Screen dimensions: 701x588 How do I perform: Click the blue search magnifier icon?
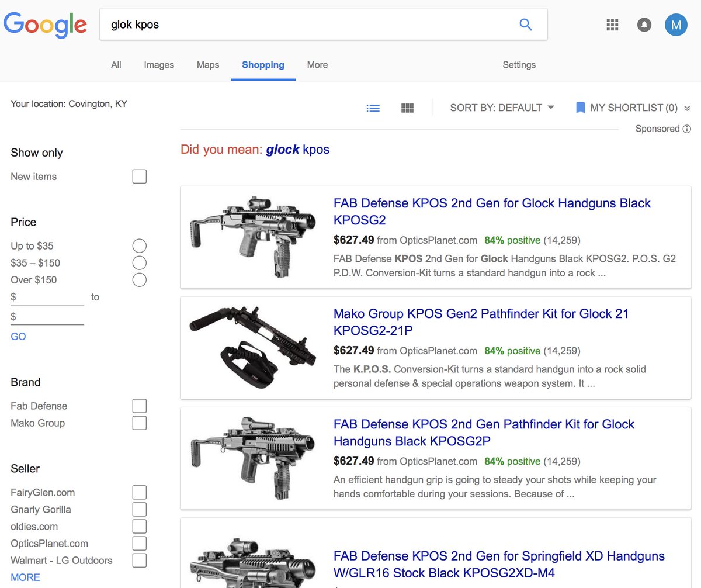[x=526, y=25]
